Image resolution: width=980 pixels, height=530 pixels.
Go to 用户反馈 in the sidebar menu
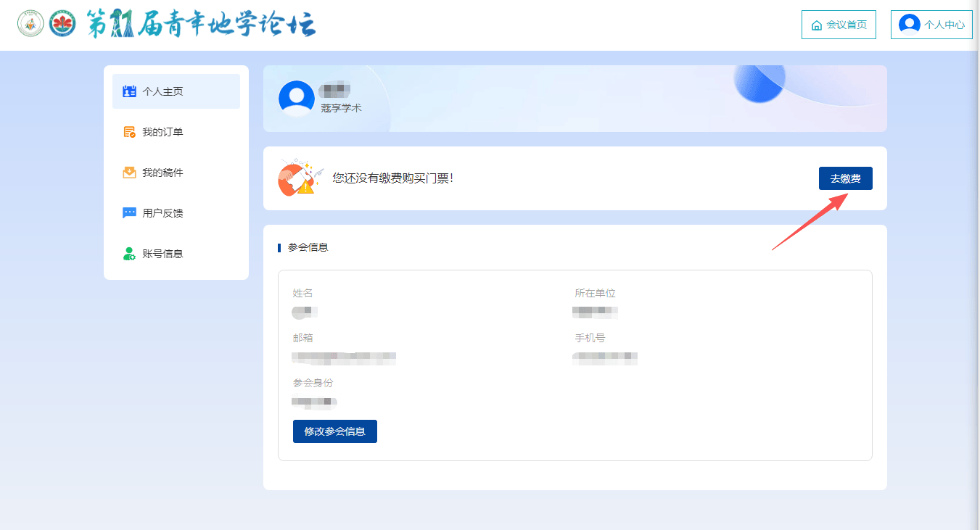pos(162,213)
